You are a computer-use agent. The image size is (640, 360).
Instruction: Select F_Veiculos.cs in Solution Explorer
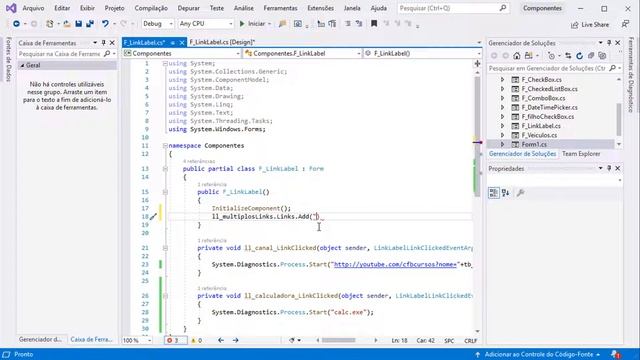pyautogui.click(x=539, y=135)
